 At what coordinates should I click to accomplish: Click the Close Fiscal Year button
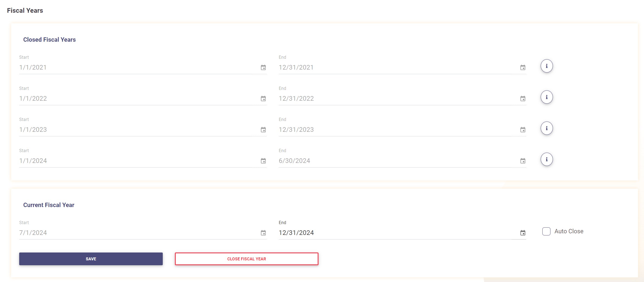coord(246,259)
